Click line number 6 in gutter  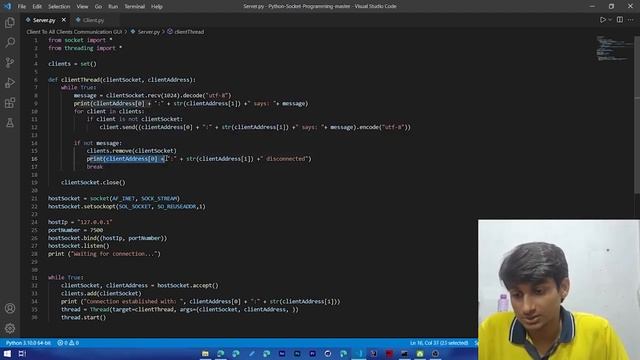coord(36,80)
